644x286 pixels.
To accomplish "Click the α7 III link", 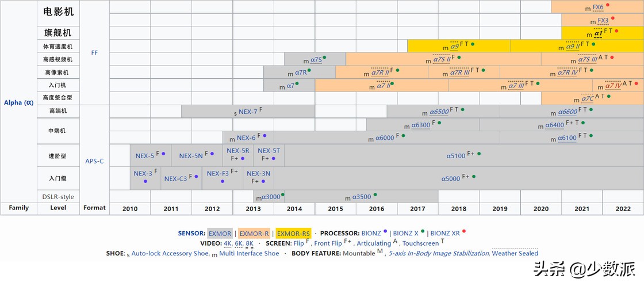I will [x=516, y=86].
